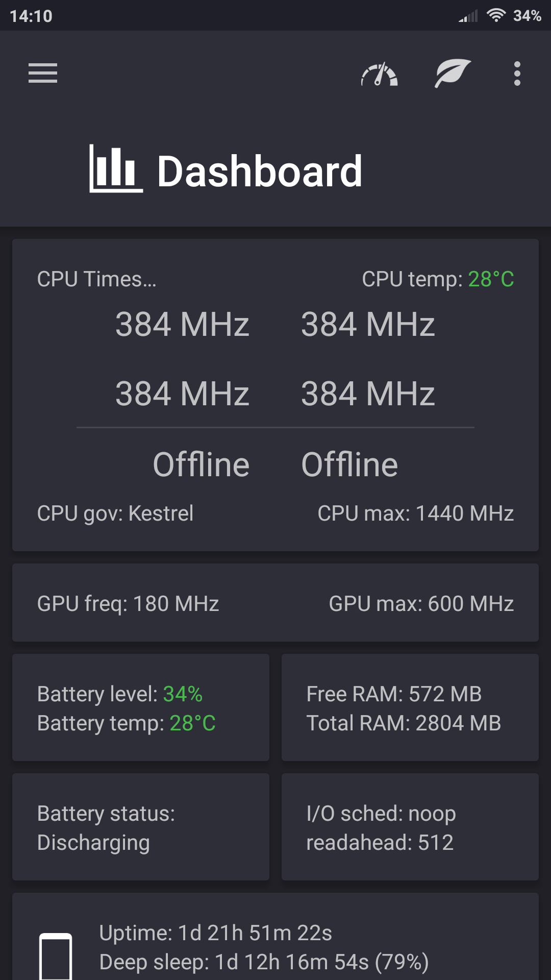
Task: Tap the Battery status Discharging card
Action: (141, 827)
